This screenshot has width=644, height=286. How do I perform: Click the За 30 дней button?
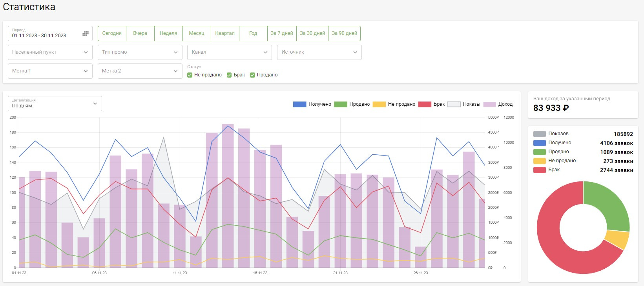[312, 33]
